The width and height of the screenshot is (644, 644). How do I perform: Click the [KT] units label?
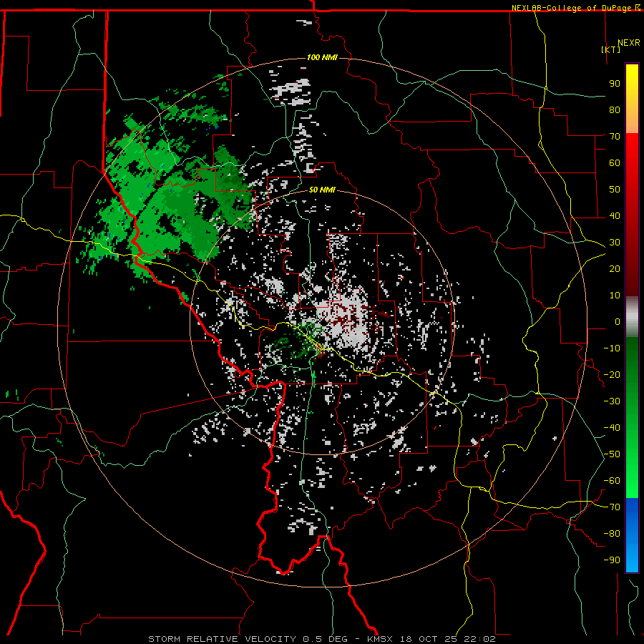tap(611, 49)
